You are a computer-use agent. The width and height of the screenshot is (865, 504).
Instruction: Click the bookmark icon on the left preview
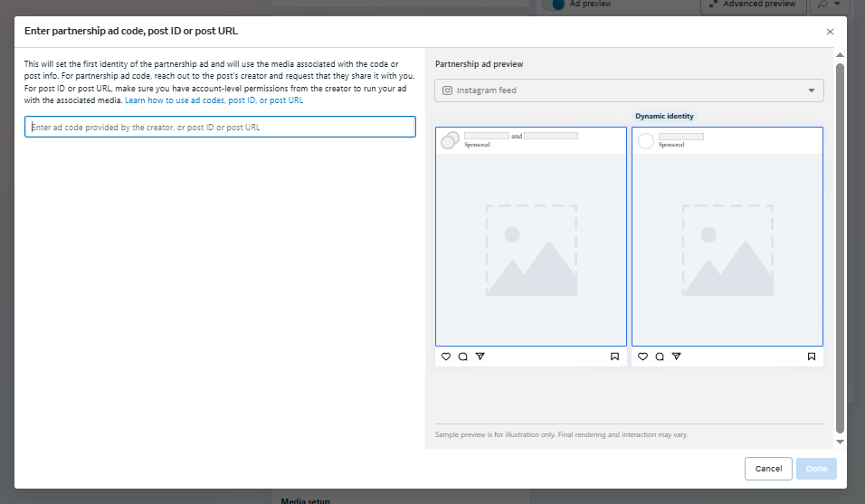(614, 357)
